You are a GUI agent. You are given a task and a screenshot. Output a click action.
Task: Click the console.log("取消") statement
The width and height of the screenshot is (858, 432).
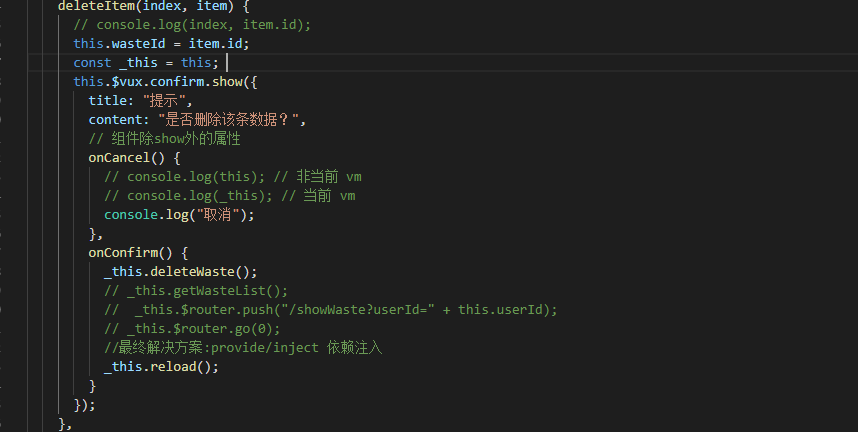tap(179, 215)
